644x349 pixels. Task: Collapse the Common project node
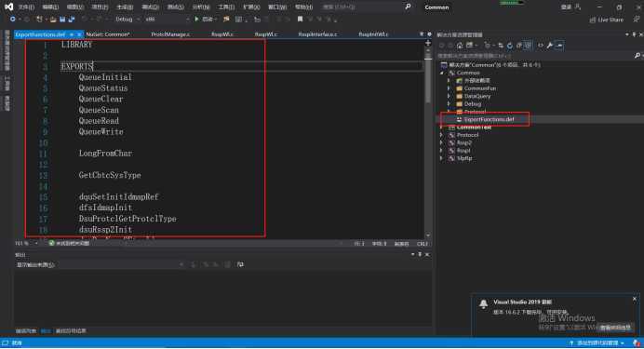tap(442, 73)
